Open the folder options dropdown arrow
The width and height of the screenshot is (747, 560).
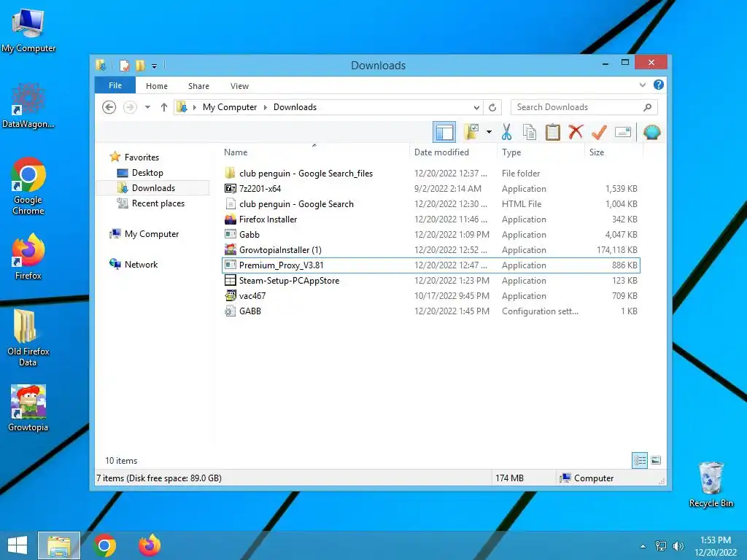[x=489, y=132]
